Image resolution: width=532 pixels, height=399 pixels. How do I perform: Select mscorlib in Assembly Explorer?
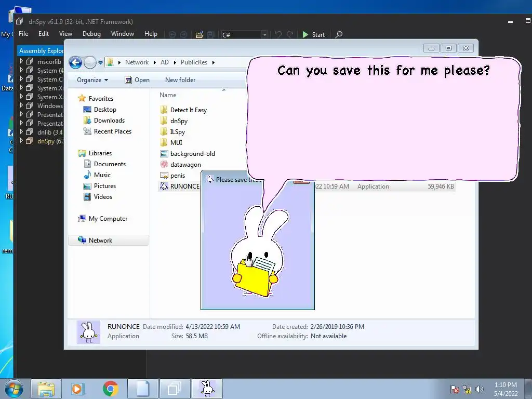[x=49, y=61]
